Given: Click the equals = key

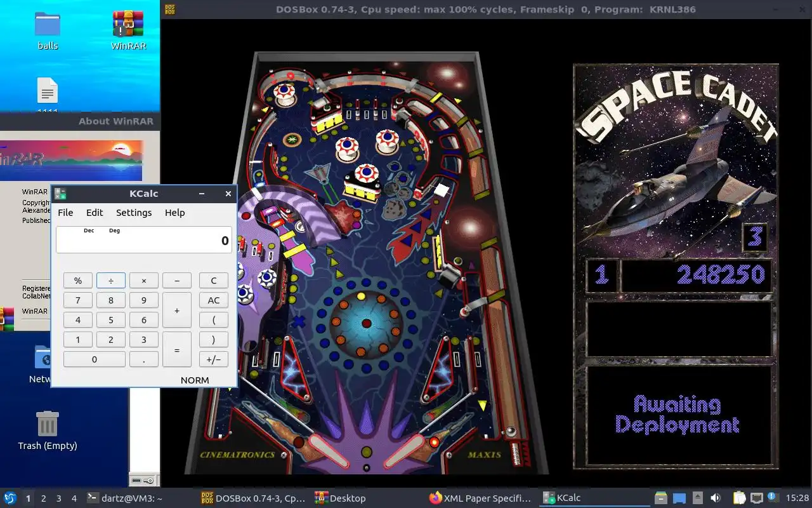Looking at the screenshot, I should (x=177, y=349).
